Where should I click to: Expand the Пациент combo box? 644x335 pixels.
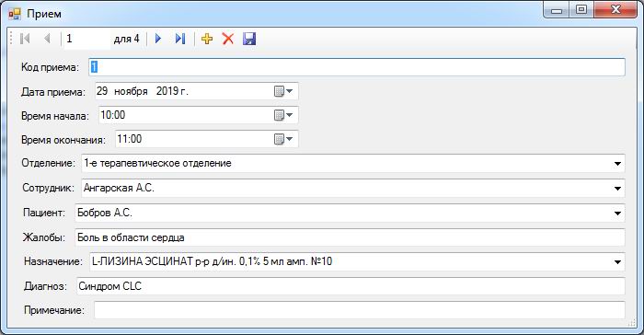coord(617,213)
